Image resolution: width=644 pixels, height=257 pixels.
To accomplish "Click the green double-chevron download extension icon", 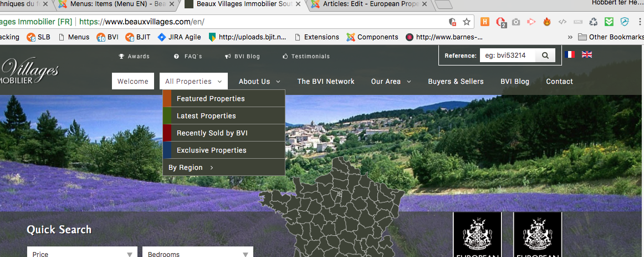I will [x=609, y=22].
